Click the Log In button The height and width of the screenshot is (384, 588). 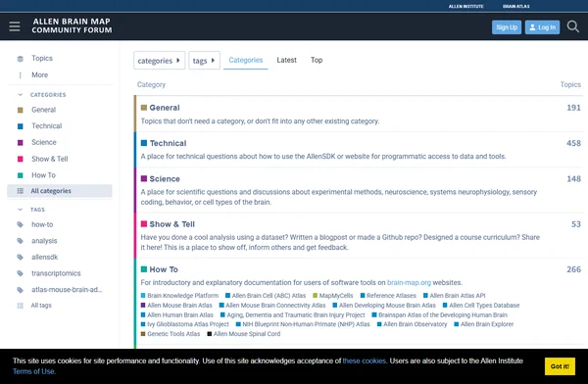tap(542, 27)
